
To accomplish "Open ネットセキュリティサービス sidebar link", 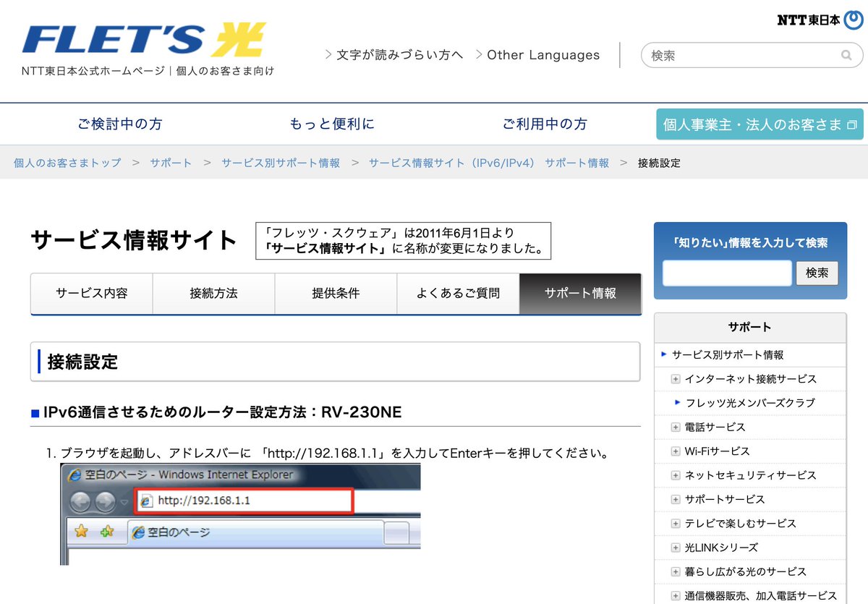I will [x=751, y=475].
